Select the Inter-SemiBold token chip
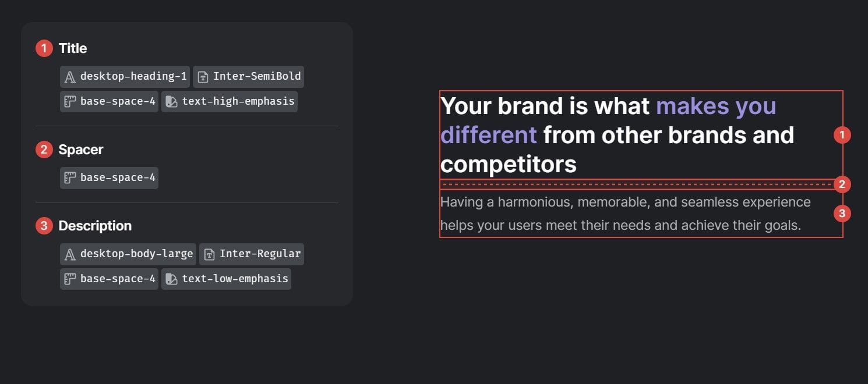The width and height of the screenshot is (868, 384). coord(248,76)
